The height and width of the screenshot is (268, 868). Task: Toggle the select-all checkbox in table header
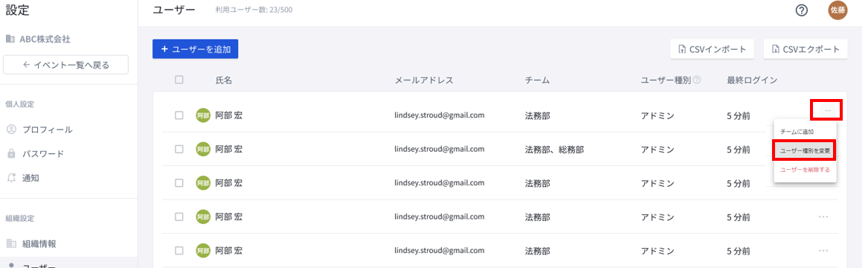(x=179, y=80)
